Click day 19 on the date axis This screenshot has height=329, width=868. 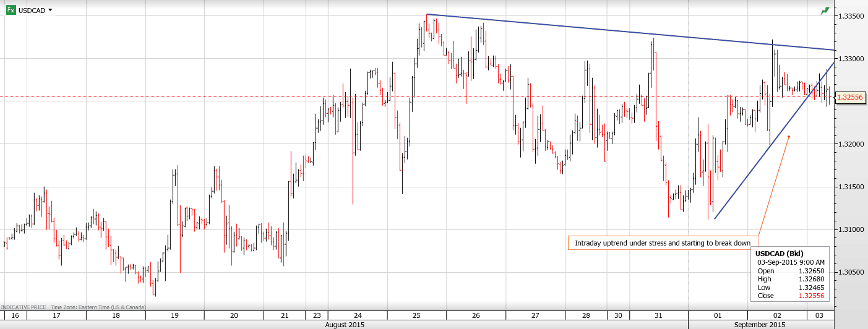coord(174,315)
